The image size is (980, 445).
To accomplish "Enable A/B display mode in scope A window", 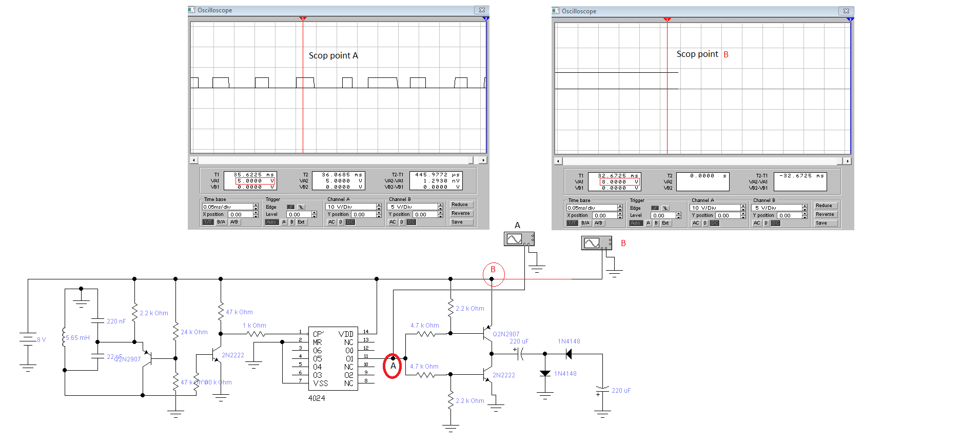I will point(235,222).
